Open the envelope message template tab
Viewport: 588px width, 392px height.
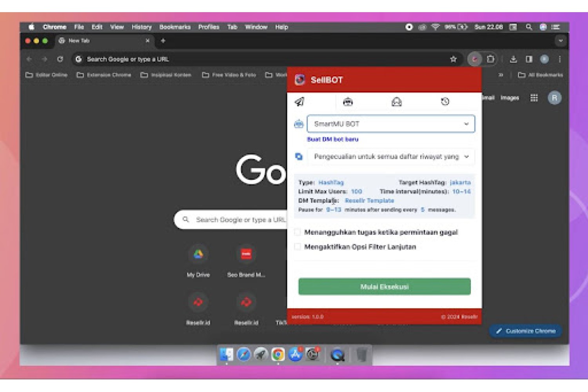397,102
